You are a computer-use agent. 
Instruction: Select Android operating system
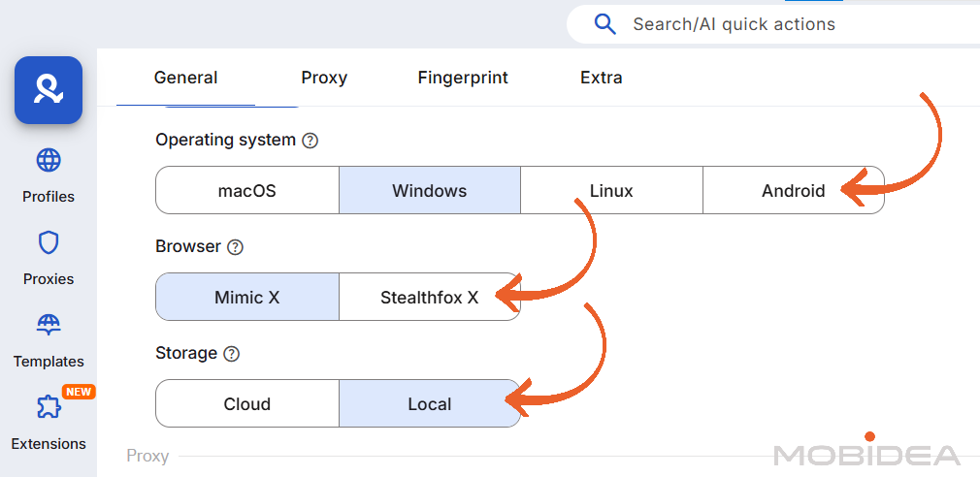pos(793,190)
